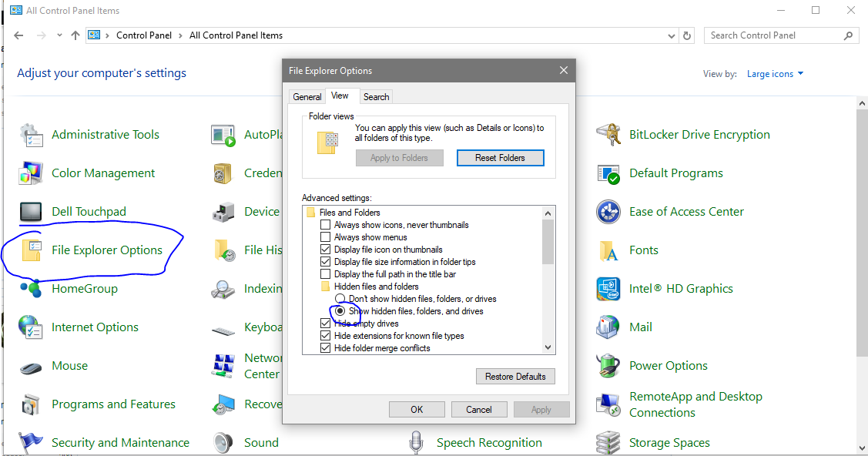Click Reset Folders button
The image size is (868, 456).
(501, 158)
